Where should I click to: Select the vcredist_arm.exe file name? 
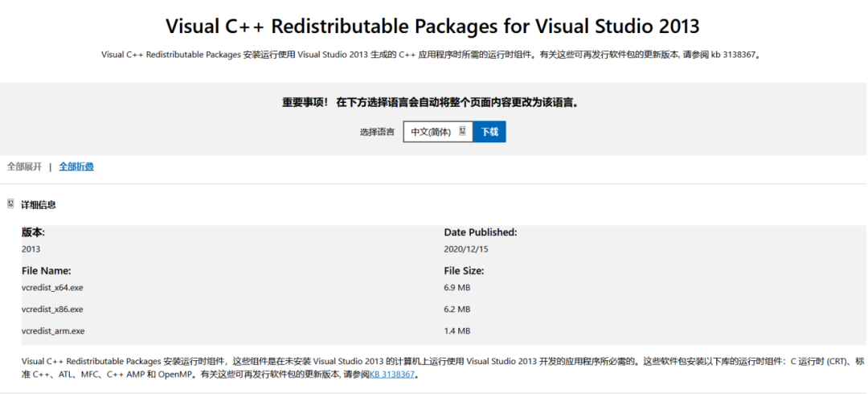point(53,330)
